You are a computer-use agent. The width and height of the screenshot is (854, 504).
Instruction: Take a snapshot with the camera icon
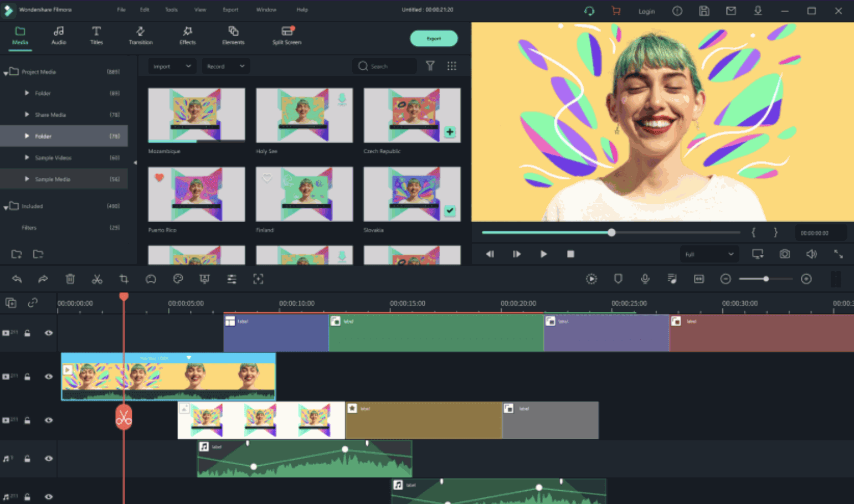click(785, 254)
